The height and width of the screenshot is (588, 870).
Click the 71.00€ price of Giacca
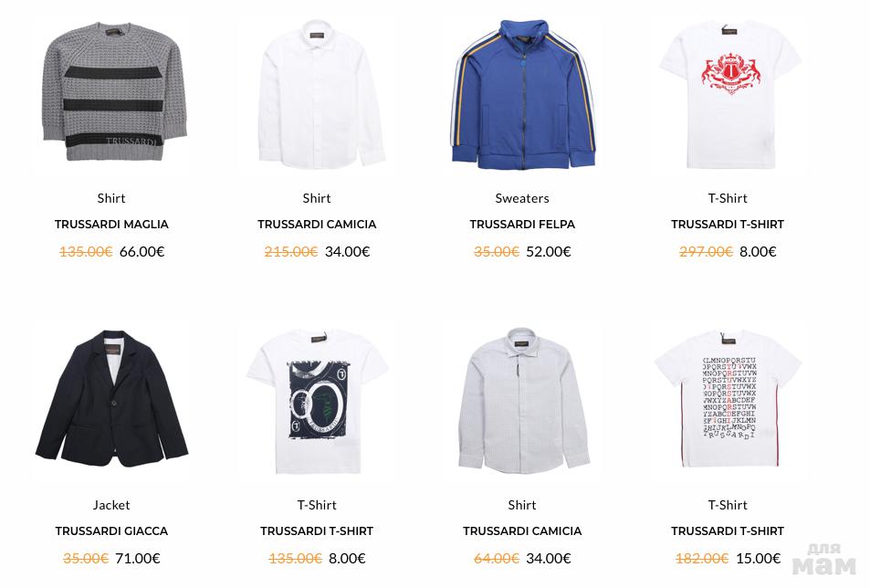[138, 559]
